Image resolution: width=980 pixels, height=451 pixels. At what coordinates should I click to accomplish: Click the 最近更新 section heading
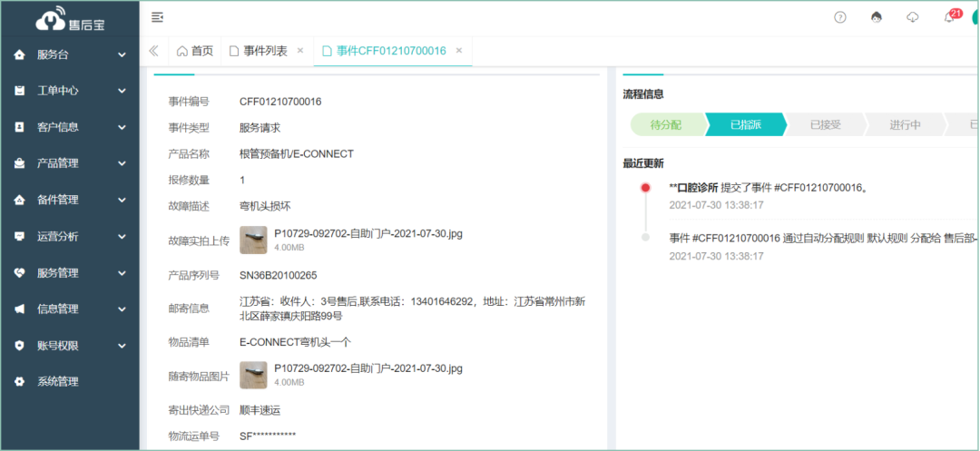[x=643, y=163]
